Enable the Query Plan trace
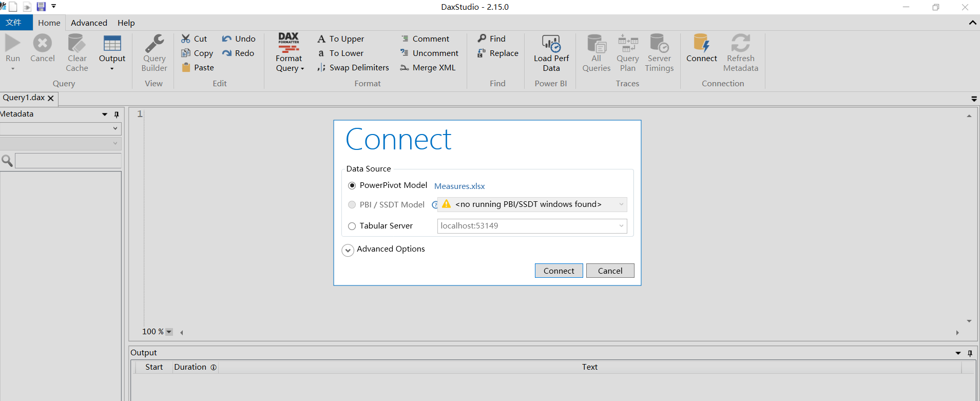The height and width of the screenshot is (401, 980). point(628,53)
